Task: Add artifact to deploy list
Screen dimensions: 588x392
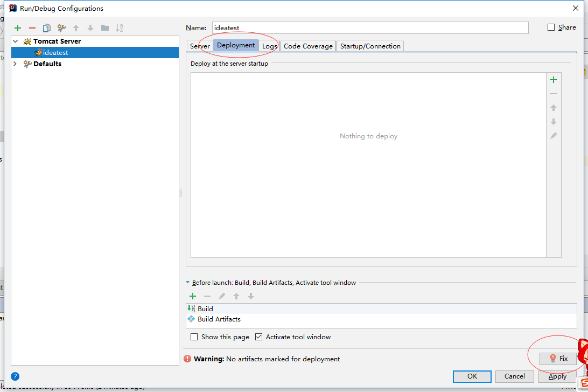Action: click(x=553, y=80)
